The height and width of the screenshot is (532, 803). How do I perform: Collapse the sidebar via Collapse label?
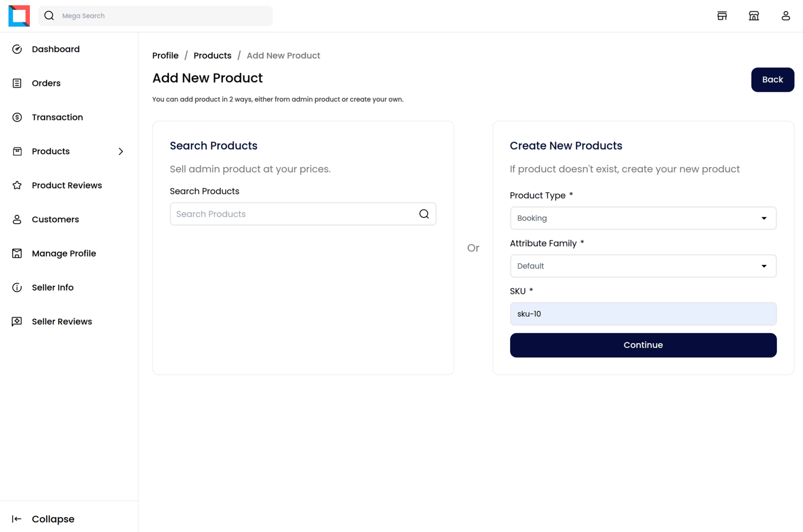coord(53,519)
